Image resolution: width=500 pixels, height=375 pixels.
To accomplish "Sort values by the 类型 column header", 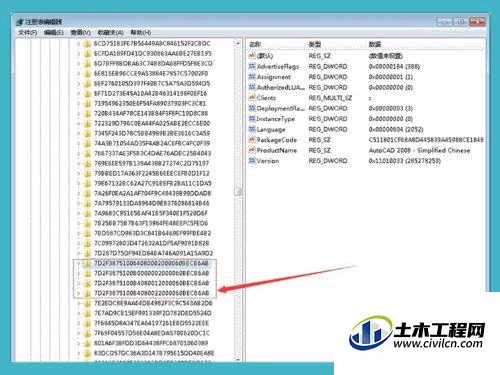I will click(x=315, y=44).
